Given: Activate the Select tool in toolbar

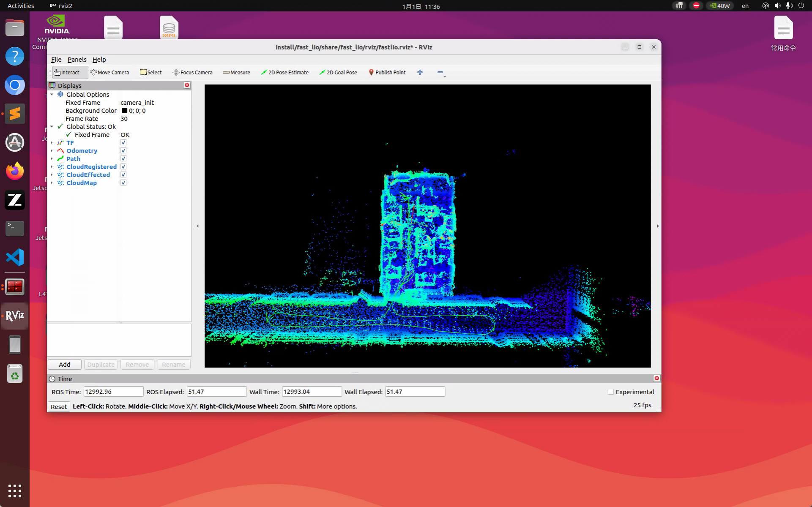Looking at the screenshot, I should click(x=151, y=72).
